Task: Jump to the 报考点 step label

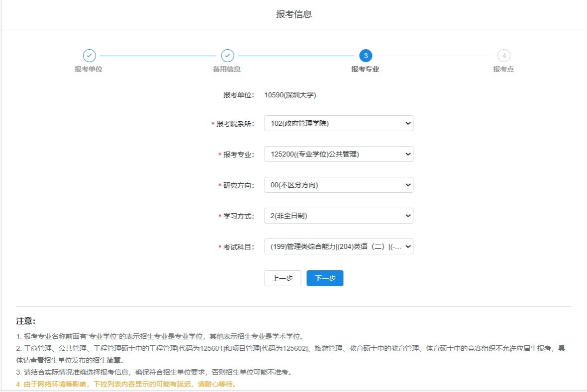Action: point(503,70)
